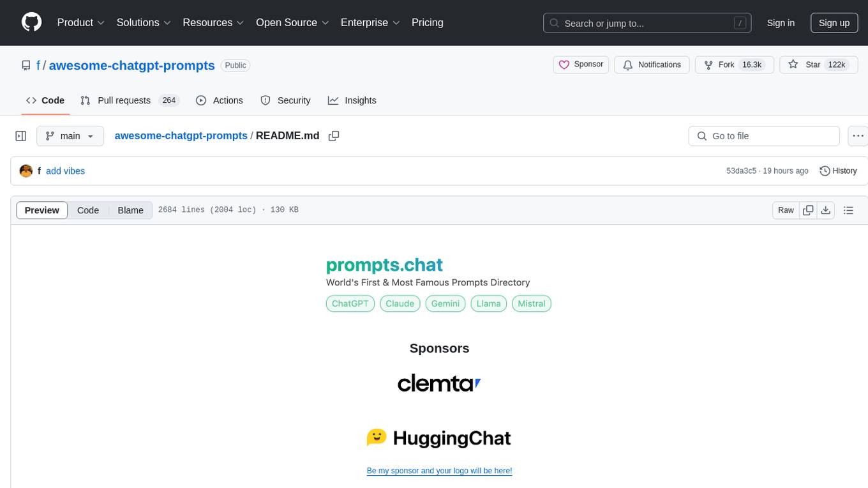Click the Gemini badge

coord(445,303)
